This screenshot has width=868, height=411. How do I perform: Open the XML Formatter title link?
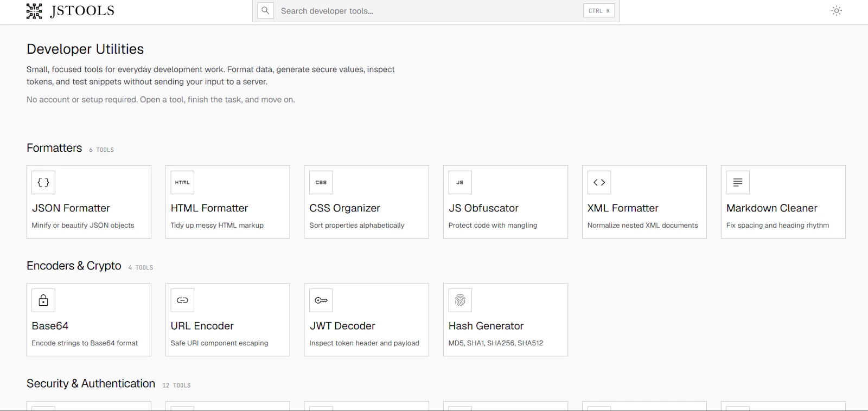[623, 208]
